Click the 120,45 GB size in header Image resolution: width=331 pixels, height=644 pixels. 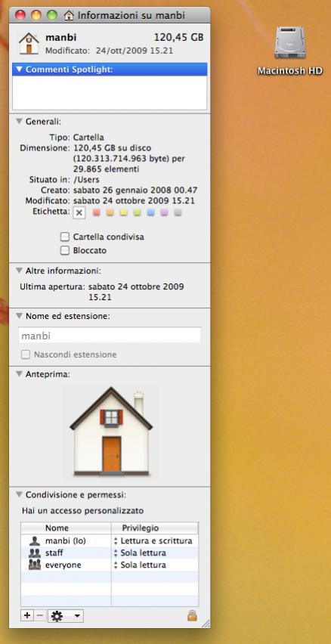coord(178,38)
